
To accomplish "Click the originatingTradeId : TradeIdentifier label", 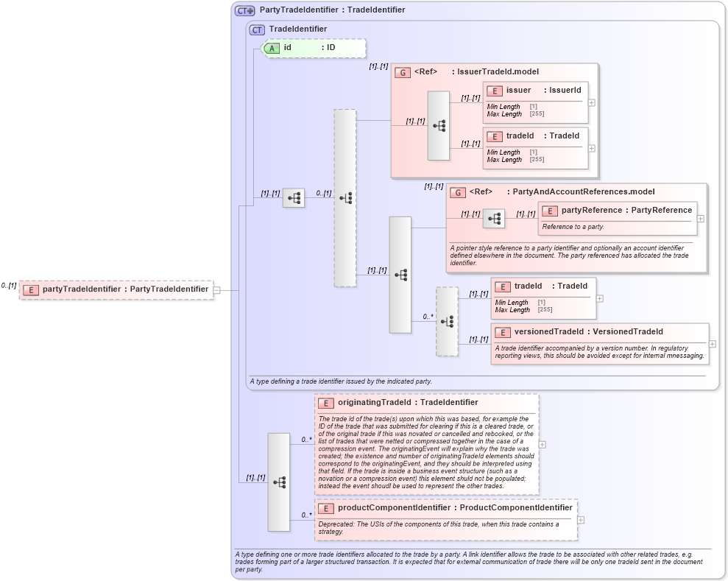I will 408,402.
